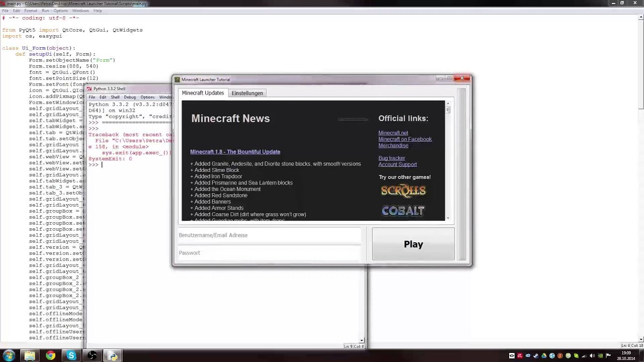The width and height of the screenshot is (644, 362).
Task: Click the Cobalt game logo
Action: (x=403, y=211)
